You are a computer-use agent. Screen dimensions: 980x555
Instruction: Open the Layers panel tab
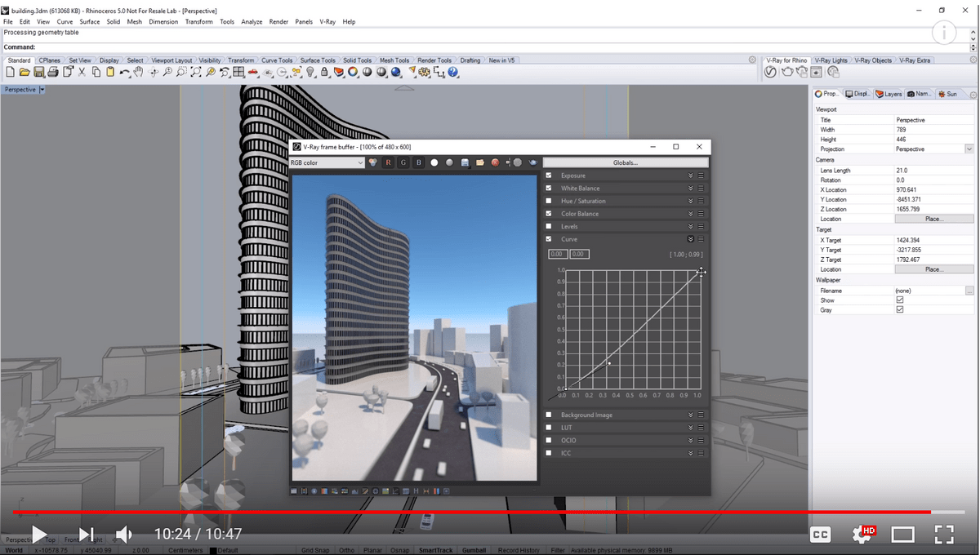[889, 93]
